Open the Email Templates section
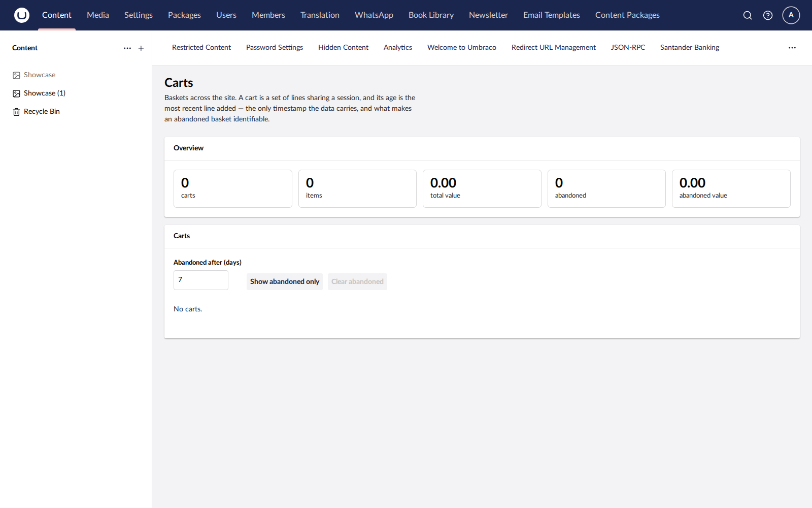The height and width of the screenshot is (508, 812). click(552, 15)
